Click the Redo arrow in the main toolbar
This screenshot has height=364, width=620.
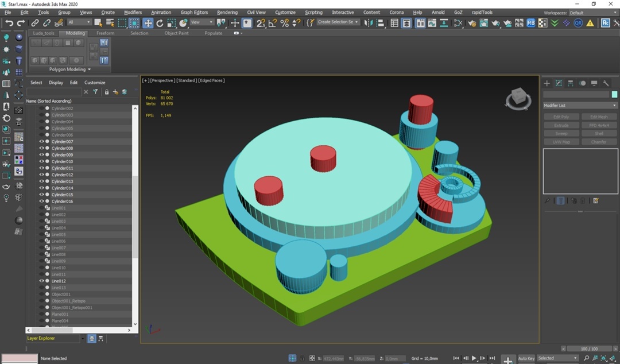pos(21,23)
